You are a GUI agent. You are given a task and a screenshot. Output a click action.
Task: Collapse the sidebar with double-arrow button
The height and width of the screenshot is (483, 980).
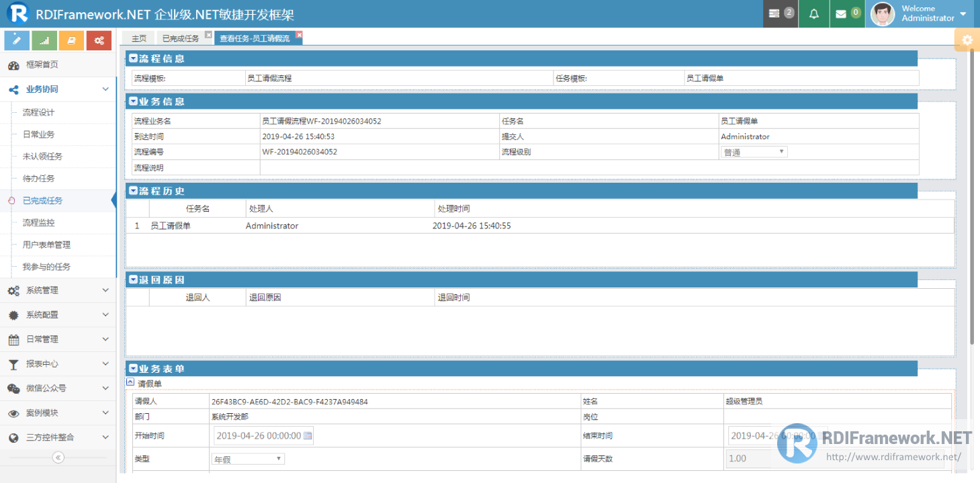click(58, 457)
